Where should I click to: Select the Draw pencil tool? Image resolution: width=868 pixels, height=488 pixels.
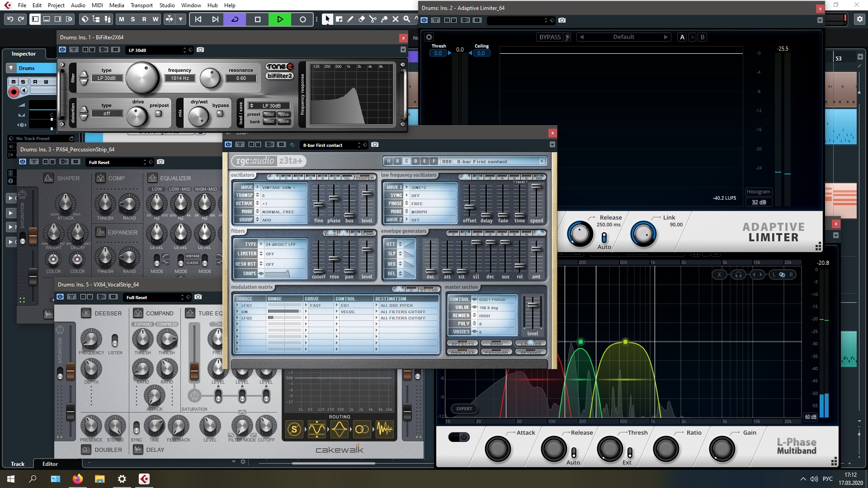point(350,19)
